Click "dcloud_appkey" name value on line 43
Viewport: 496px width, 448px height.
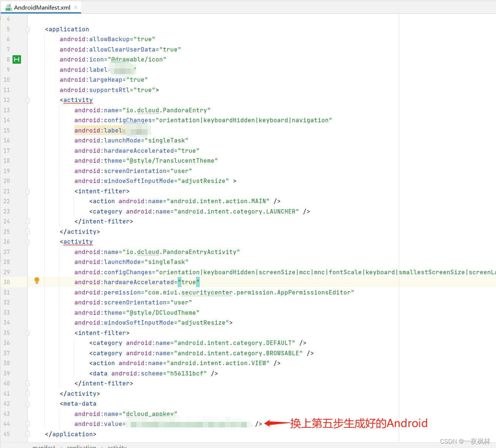click(150, 414)
